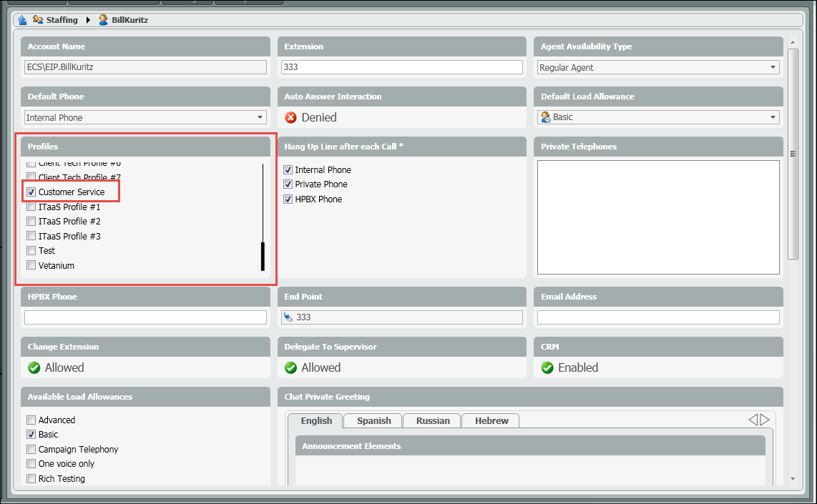Click the red Denied icon under Auto Answer
This screenshot has height=504, width=817.
coord(290,117)
